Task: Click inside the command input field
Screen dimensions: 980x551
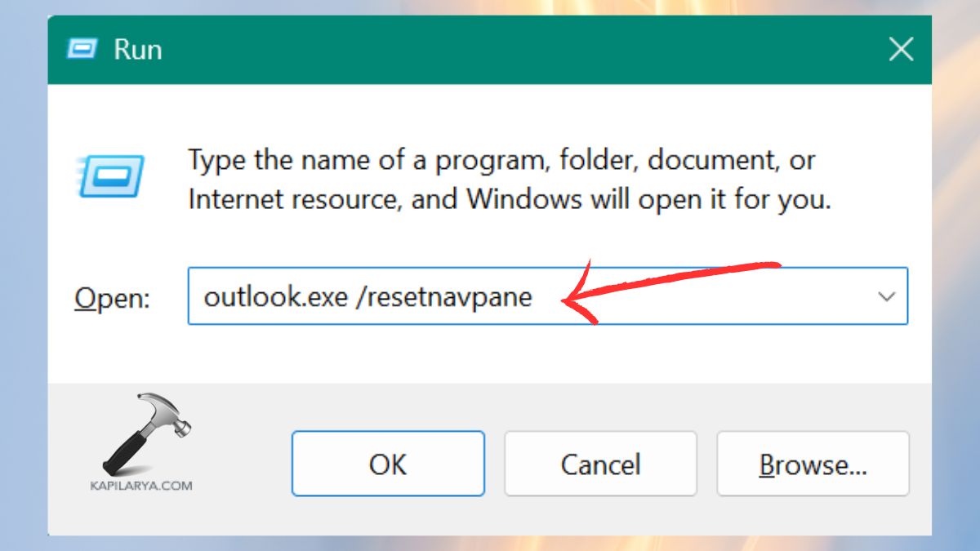Action: point(490,296)
